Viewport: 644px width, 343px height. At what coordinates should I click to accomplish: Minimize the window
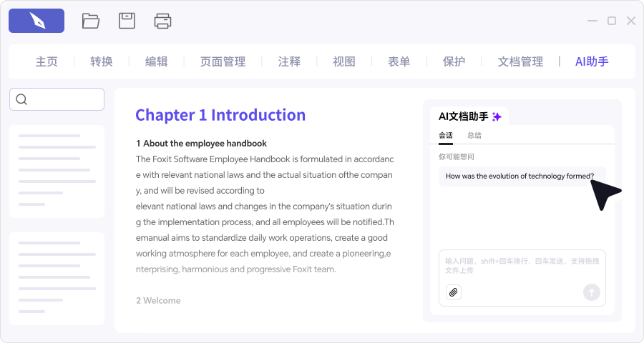(x=592, y=21)
